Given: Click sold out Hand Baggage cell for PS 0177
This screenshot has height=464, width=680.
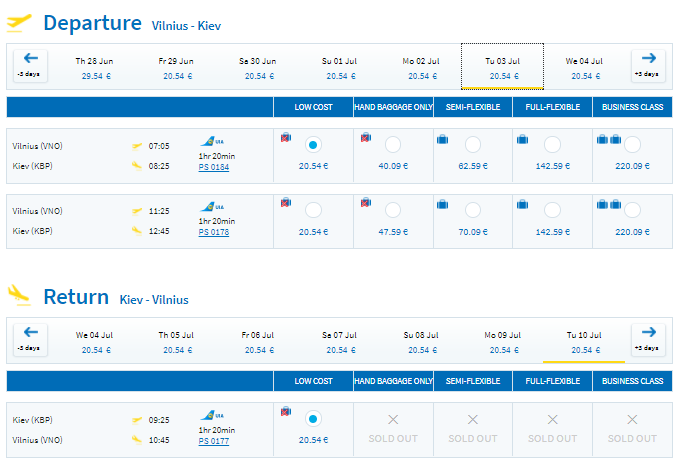Looking at the screenshot, I should 393,429.
